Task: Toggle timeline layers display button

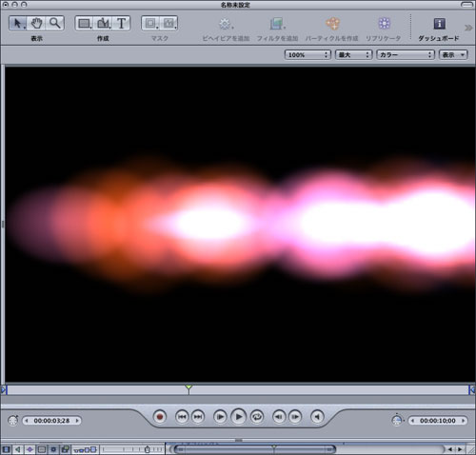Action: click(6, 449)
